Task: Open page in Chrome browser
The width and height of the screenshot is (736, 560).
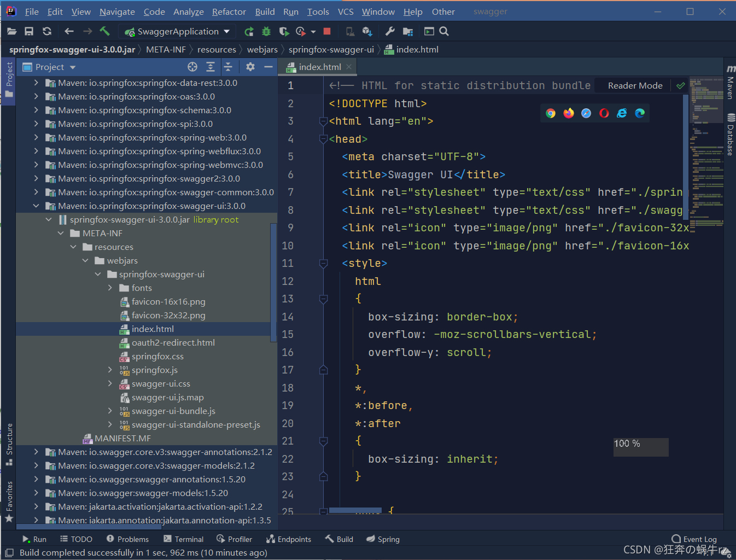Action: (551, 113)
